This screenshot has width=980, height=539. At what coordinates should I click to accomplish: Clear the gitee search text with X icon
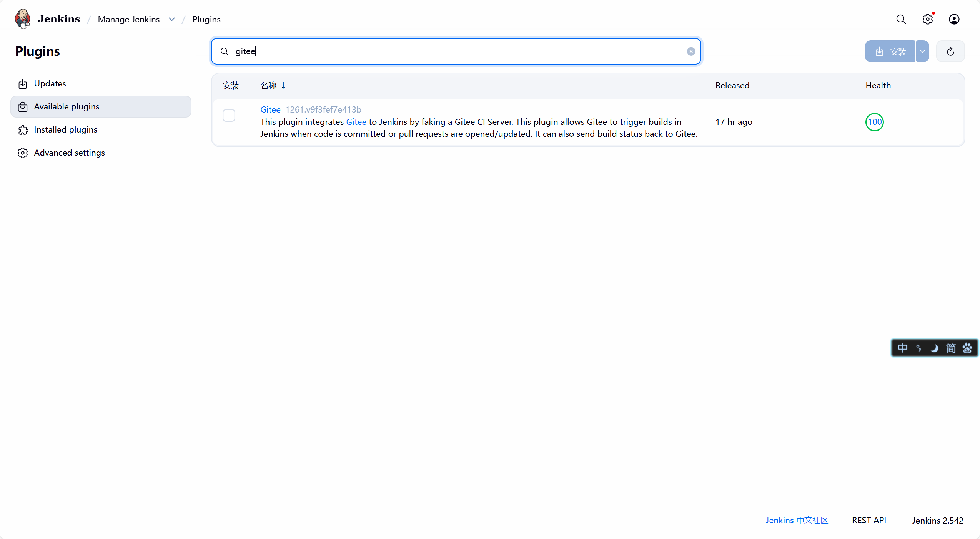click(x=691, y=51)
